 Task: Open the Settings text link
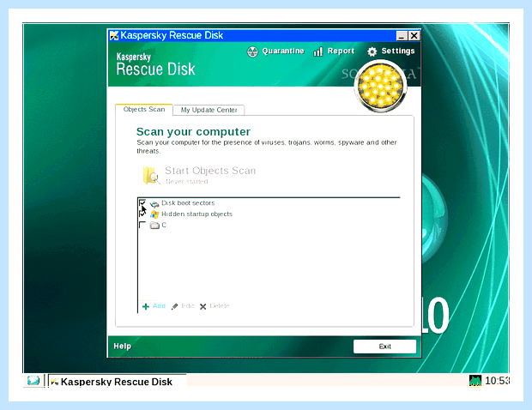coord(398,51)
